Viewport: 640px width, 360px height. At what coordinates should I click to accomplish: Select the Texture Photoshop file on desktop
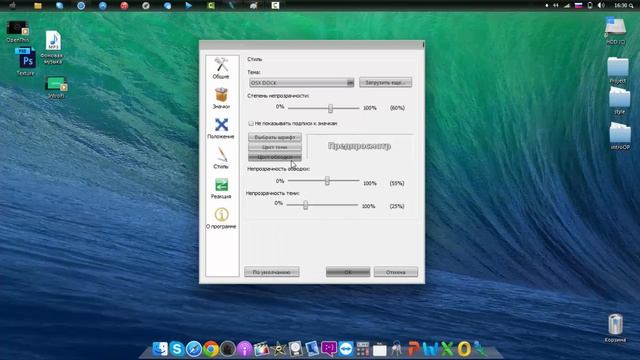coord(26,61)
